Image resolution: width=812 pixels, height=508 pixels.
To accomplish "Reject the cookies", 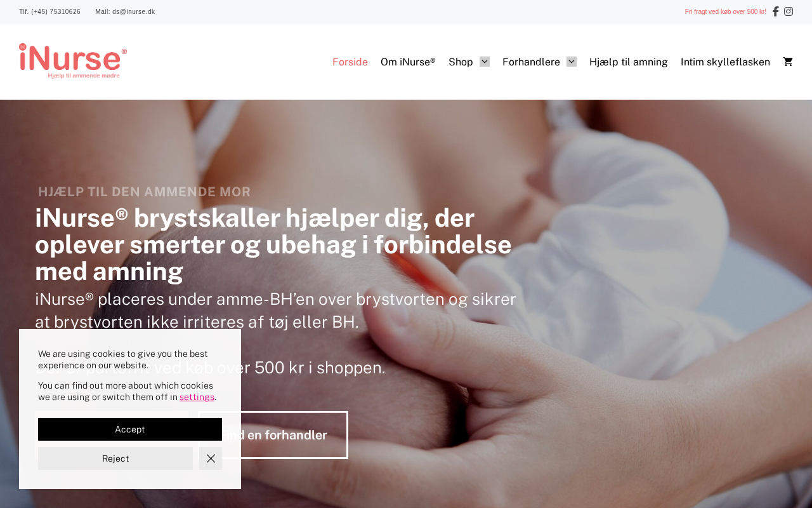I will 115,458.
